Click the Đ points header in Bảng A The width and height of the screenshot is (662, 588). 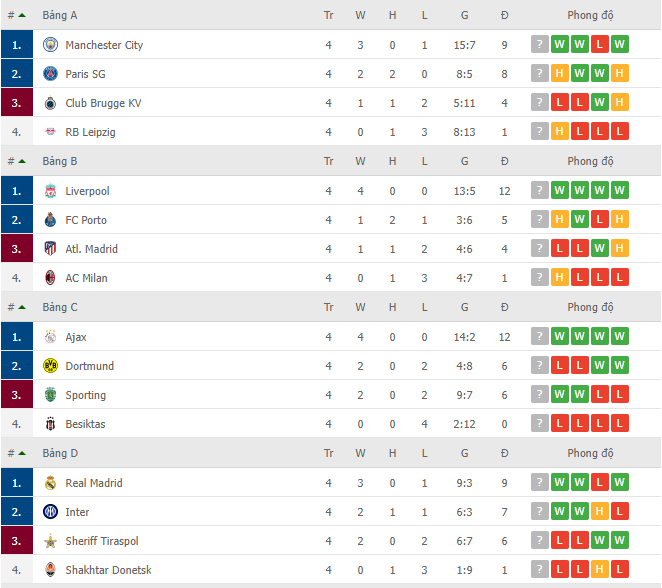coord(505,16)
